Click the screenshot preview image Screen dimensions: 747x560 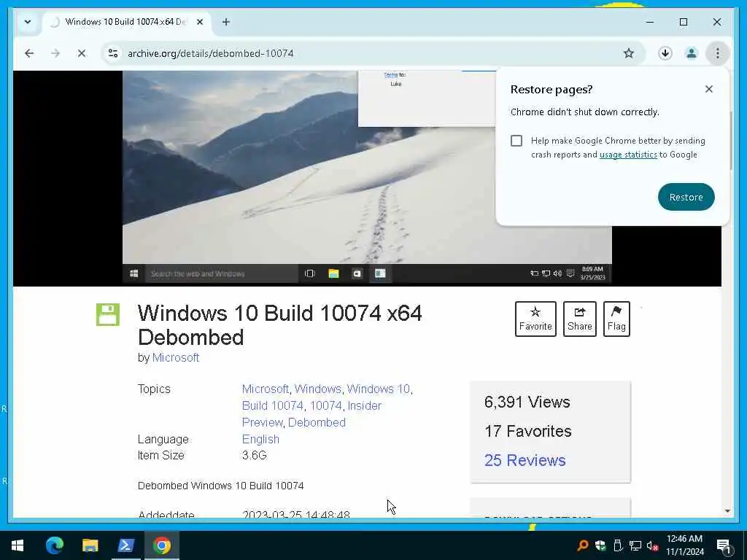tap(367, 178)
